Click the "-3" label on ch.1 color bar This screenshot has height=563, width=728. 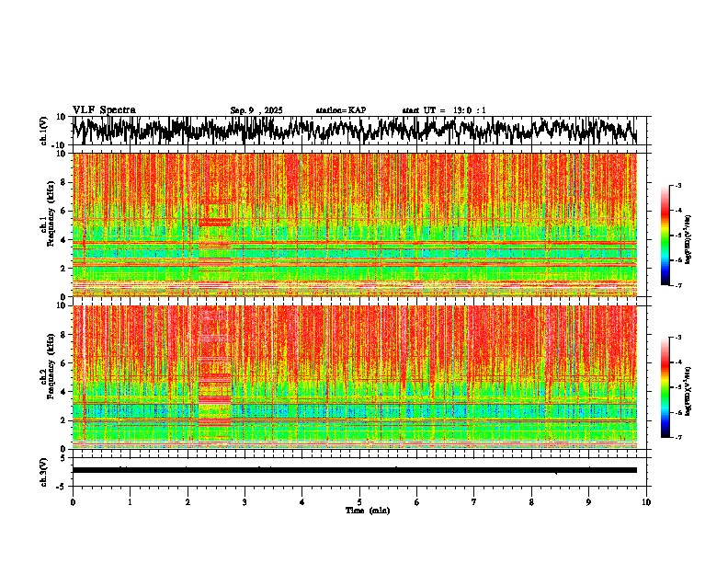click(678, 186)
